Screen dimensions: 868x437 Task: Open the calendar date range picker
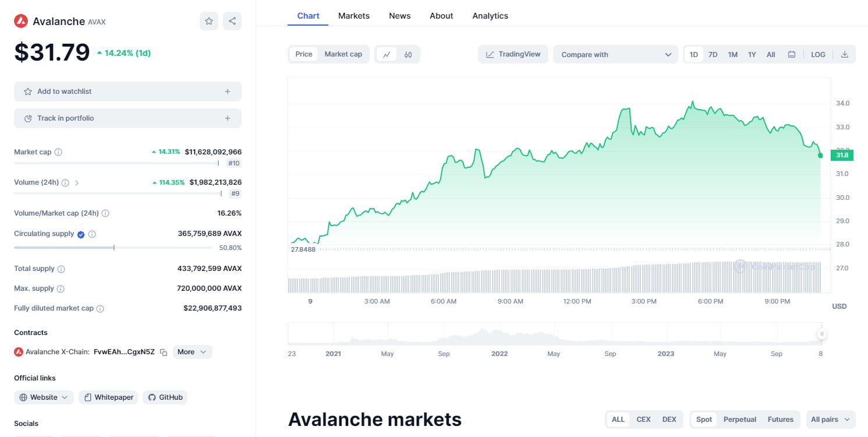(x=792, y=54)
